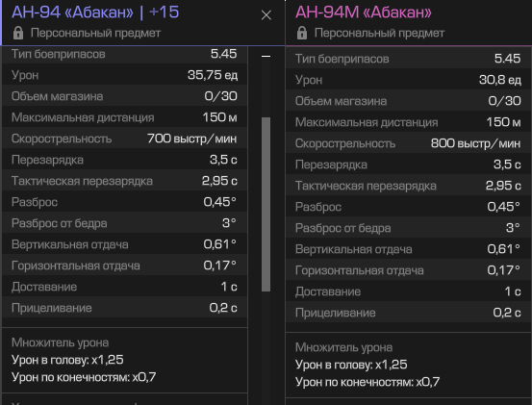The image size is (532, 405).
Task: Click Персональный предмет label in right panel
Action: [x=379, y=33]
